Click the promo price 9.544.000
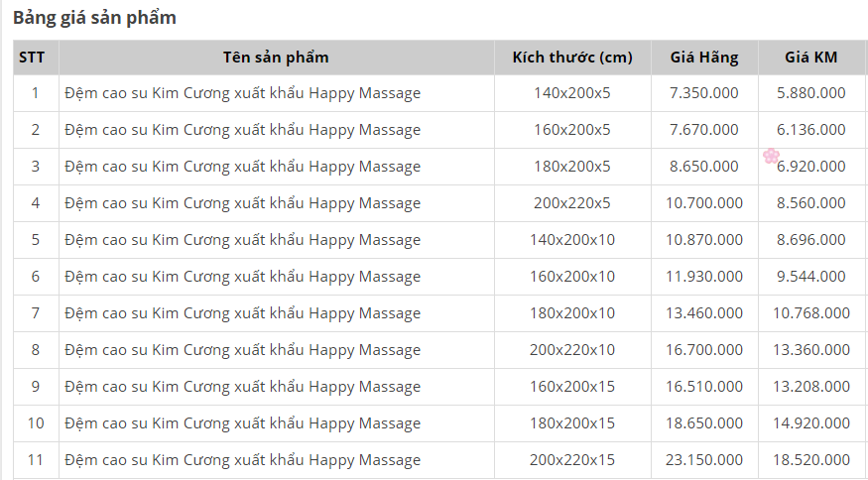The width and height of the screenshot is (868, 480). pos(810,277)
